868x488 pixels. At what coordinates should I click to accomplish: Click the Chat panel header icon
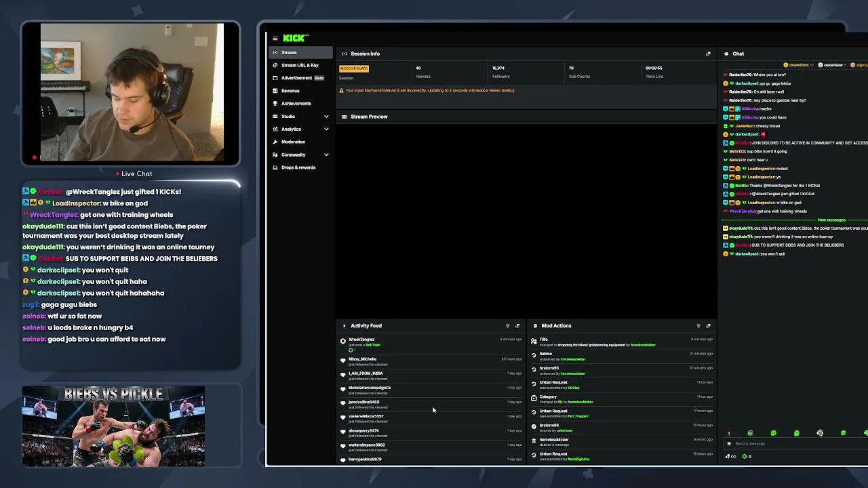[x=726, y=54]
